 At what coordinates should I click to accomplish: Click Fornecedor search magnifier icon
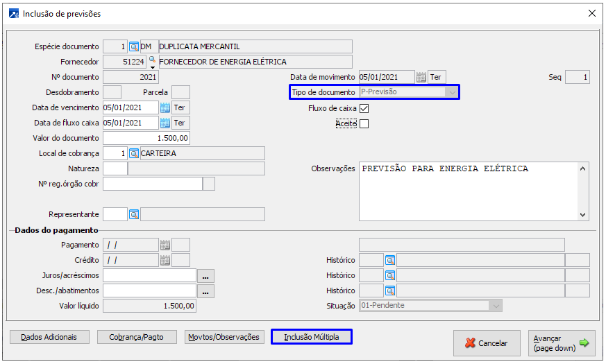[152, 60]
